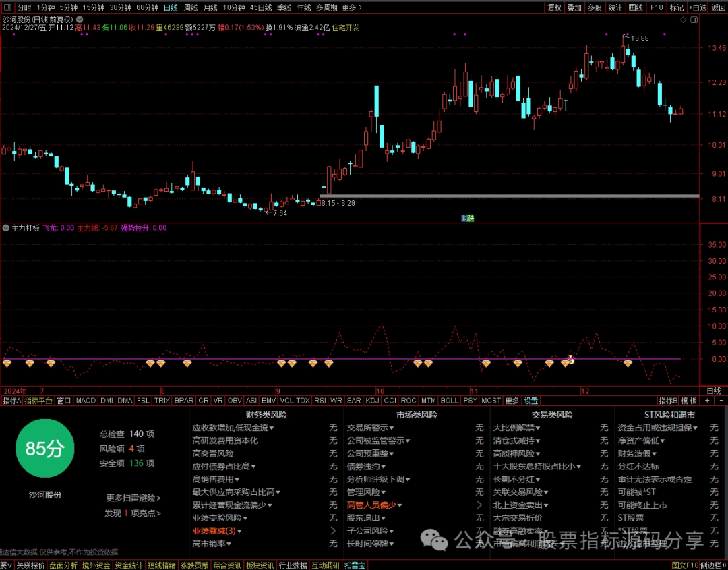Select the VOL-TDX indicator tab
This screenshot has width=728, height=570.
tap(295, 401)
